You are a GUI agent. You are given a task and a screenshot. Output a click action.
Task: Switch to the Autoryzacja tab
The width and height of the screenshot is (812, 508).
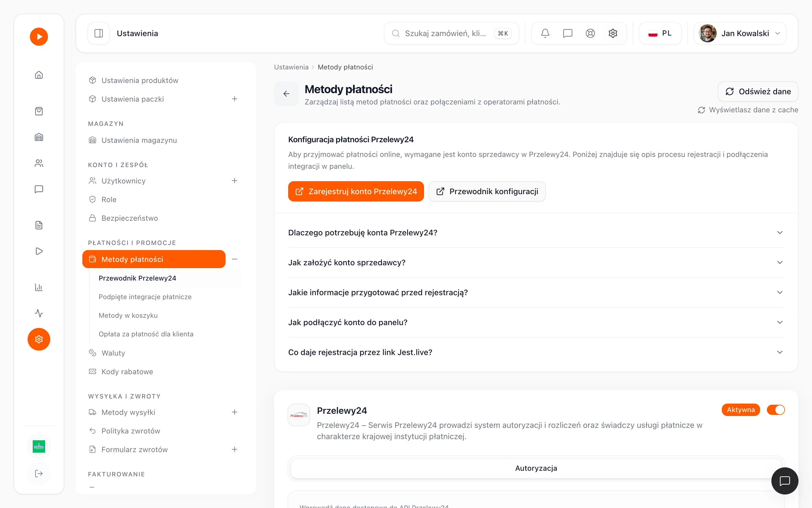(x=536, y=468)
